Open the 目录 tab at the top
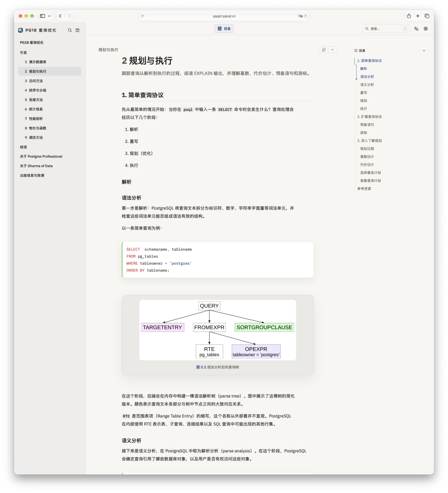 (x=224, y=29)
